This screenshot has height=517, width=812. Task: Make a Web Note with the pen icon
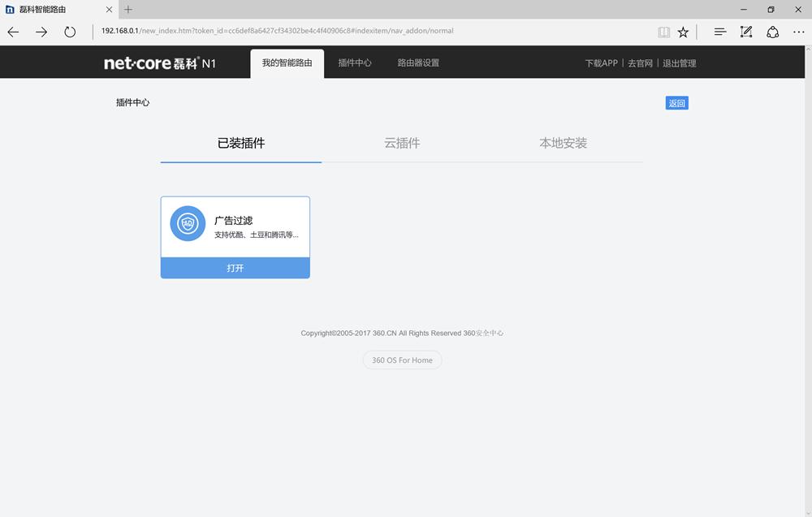[745, 32]
